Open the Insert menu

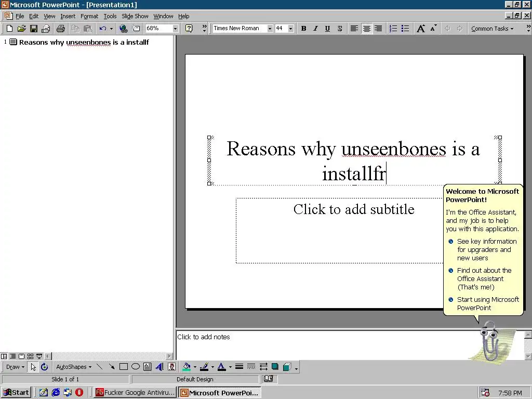[x=68, y=16]
